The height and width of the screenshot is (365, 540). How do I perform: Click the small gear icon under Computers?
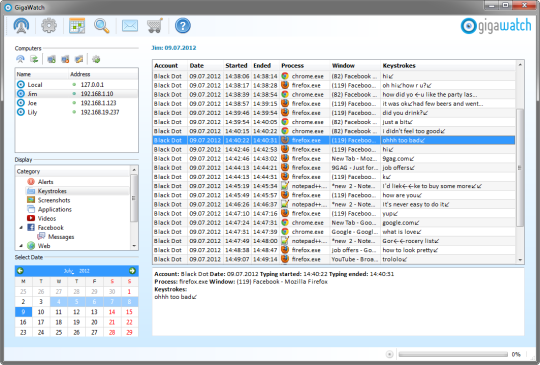96,59
